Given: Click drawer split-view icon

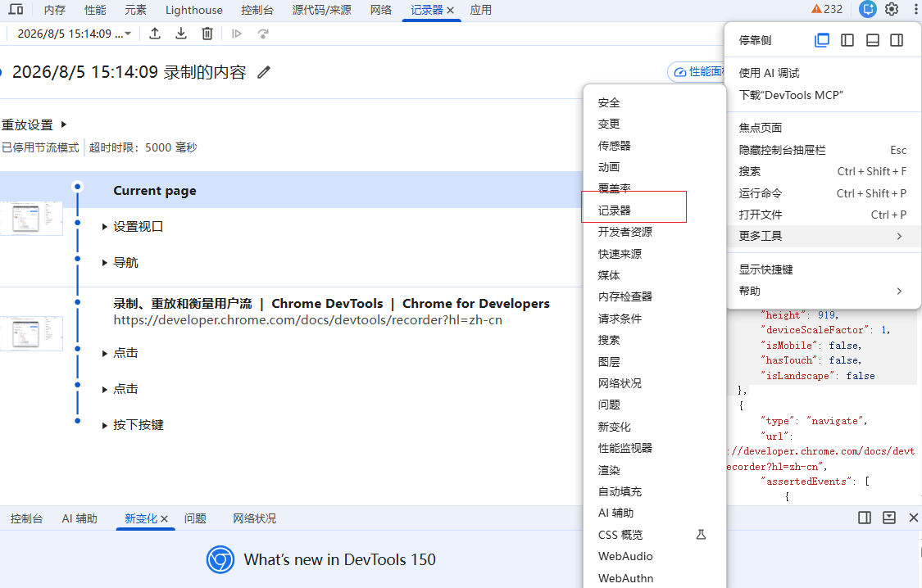Looking at the screenshot, I should [865, 518].
